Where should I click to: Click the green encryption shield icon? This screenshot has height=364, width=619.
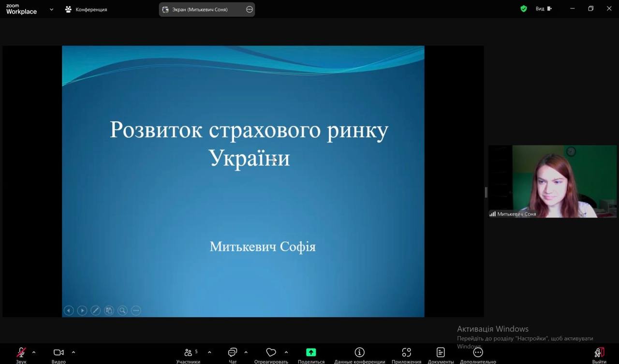pos(524,9)
